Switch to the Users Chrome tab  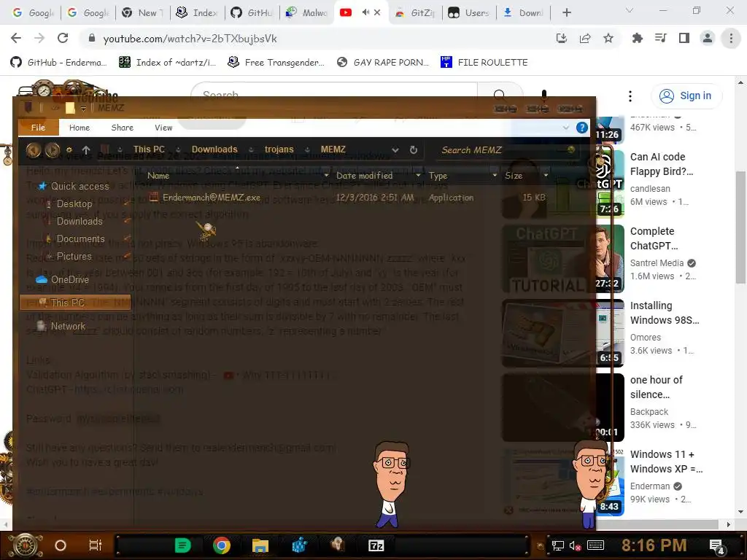(470, 13)
